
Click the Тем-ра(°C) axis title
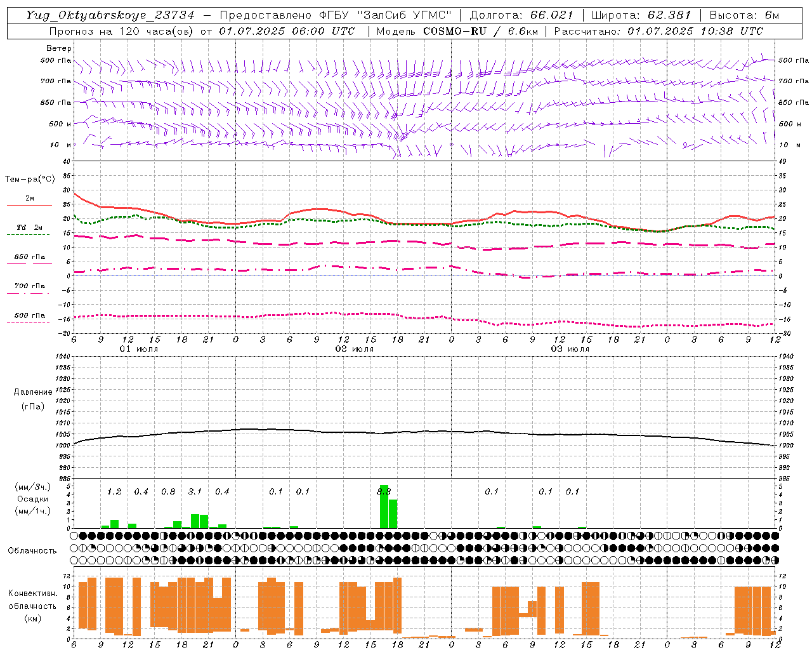click(30, 180)
